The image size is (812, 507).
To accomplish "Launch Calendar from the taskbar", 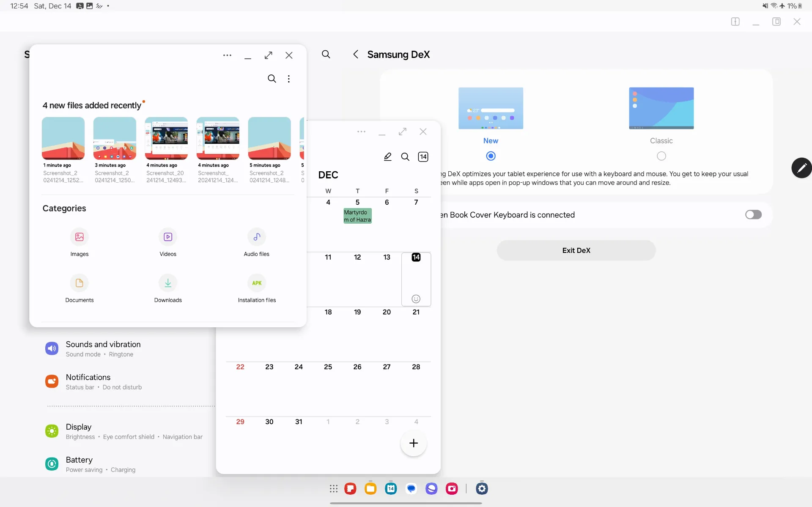I will tap(391, 489).
